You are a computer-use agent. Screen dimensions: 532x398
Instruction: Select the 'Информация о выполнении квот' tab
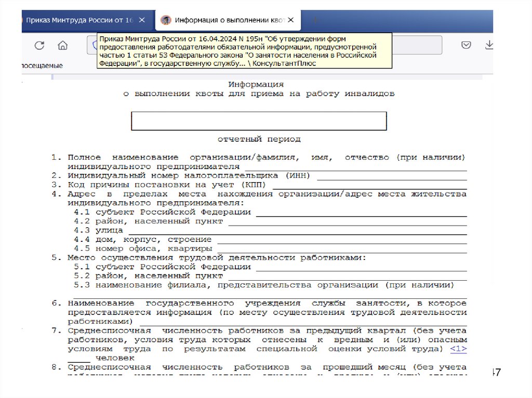point(229,20)
